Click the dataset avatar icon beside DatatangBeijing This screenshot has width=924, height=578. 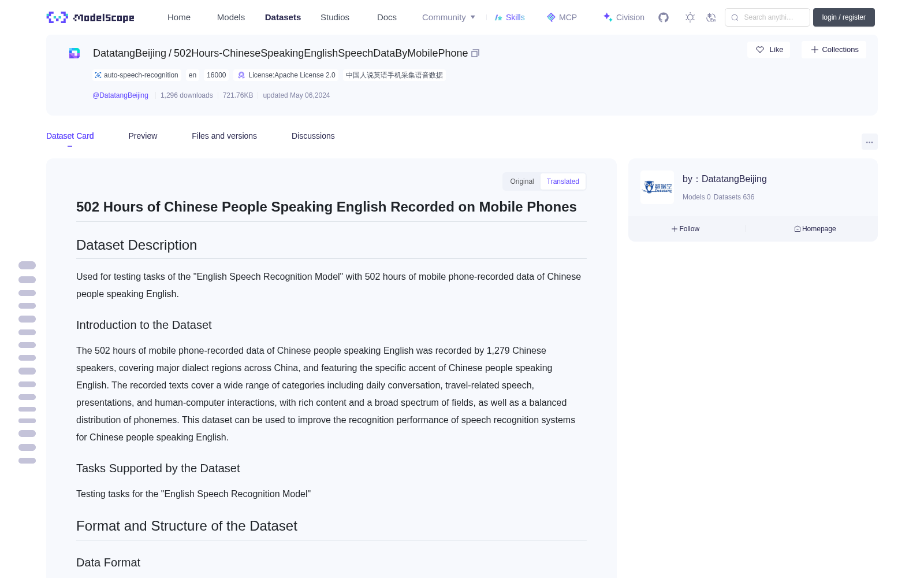pyautogui.click(x=74, y=53)
